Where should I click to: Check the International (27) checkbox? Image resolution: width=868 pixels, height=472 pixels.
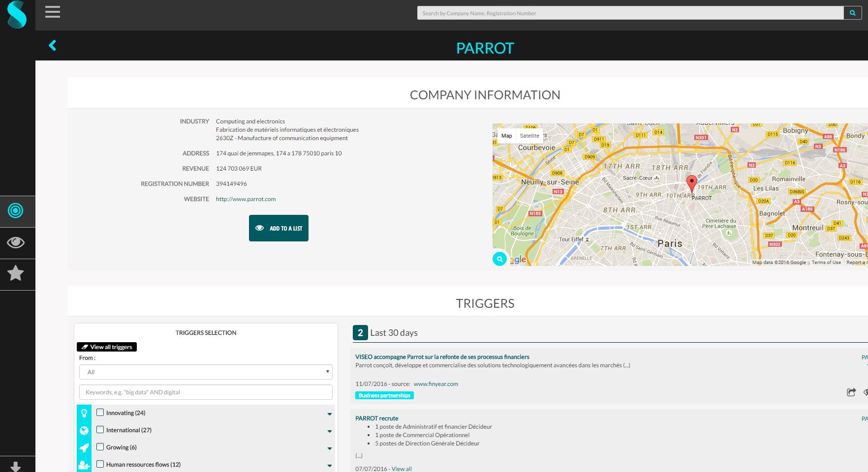tap(100, 430)
